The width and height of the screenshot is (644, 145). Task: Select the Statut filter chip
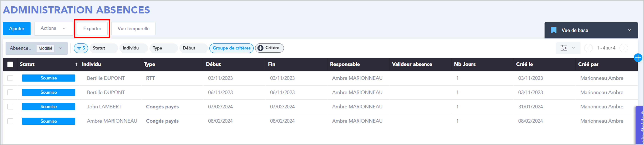tap(103, 48)
